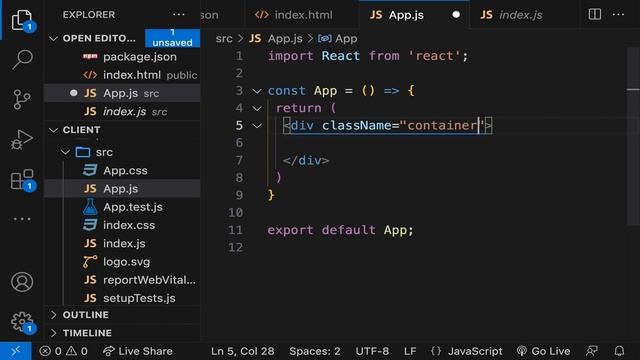Click the remote window indicator
The image size is (640, 360).
16,351
